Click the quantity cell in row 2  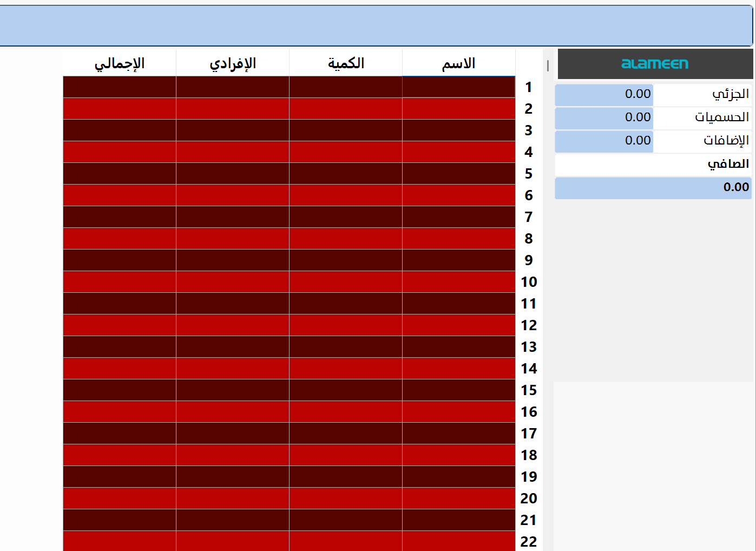[345, 108]
